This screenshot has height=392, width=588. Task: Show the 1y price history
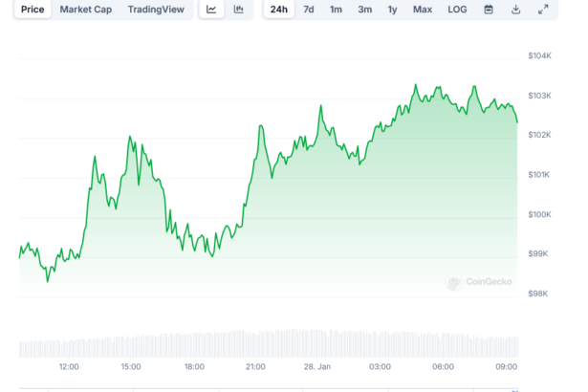click(x=392, y=10)
